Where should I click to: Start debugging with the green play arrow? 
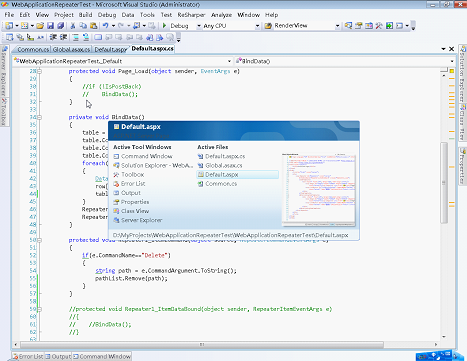(x=164, y=25)
